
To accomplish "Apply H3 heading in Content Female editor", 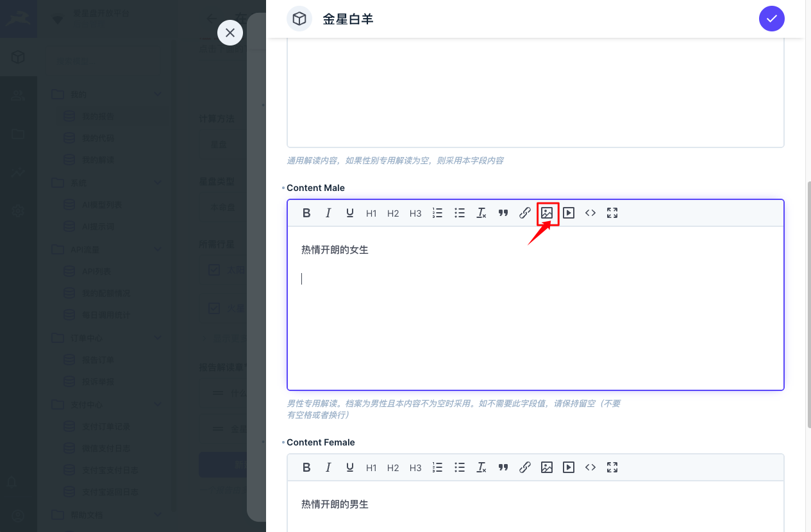I will coord(415,468).
